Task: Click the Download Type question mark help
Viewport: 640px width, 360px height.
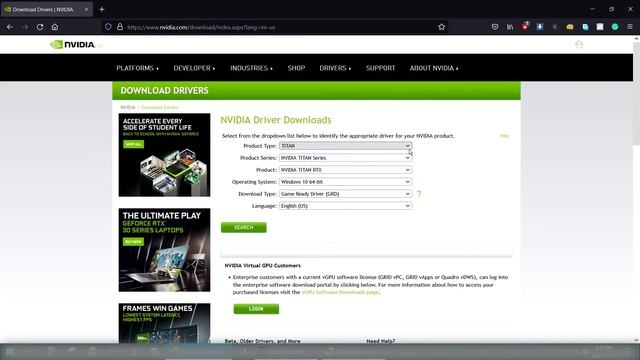Action: (419, 194)
